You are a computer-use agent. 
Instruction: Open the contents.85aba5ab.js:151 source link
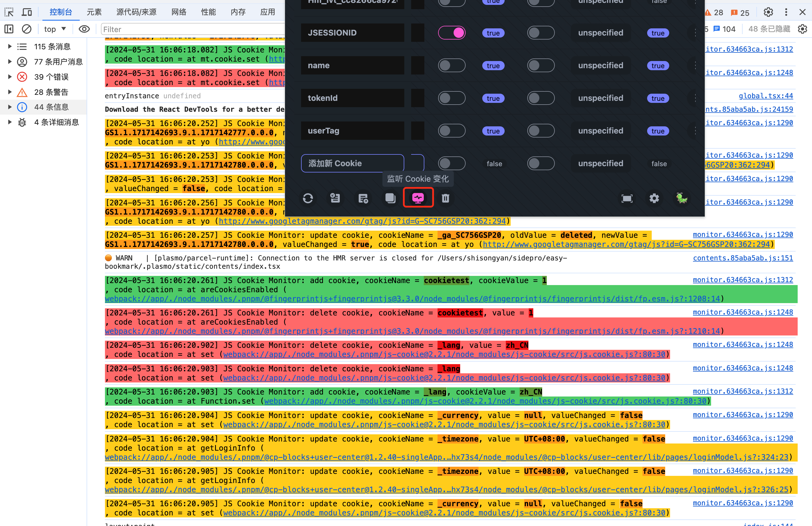743,258
